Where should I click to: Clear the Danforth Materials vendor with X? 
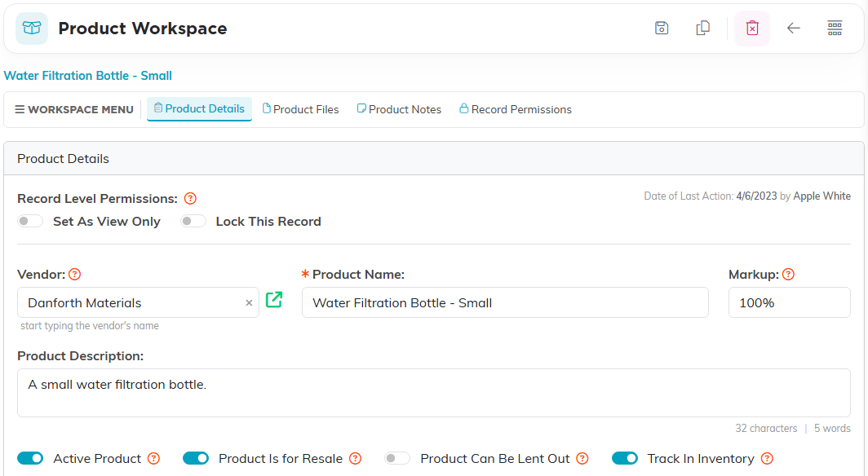249,303
